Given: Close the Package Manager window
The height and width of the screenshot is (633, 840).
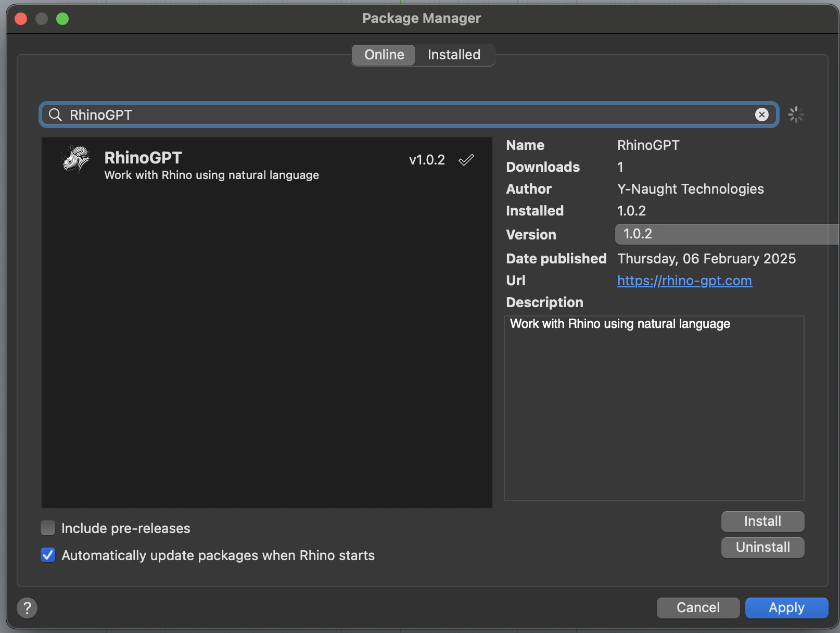Looking at the screenshot, I should (x=21, y=19).
